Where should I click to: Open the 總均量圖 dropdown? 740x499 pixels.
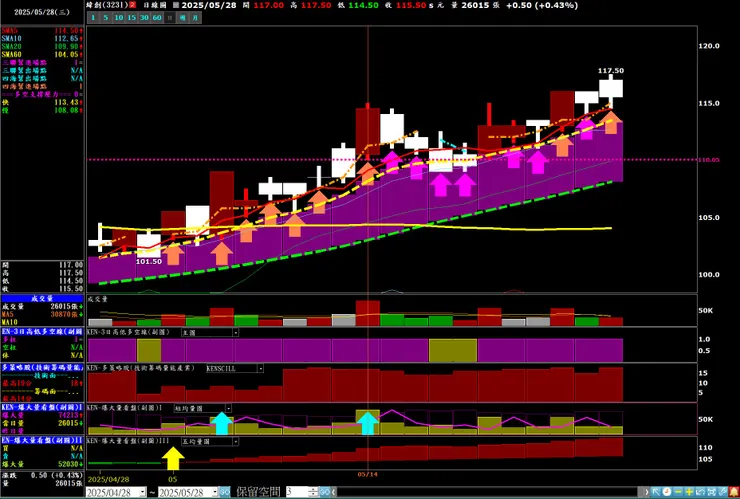(203, 408)
